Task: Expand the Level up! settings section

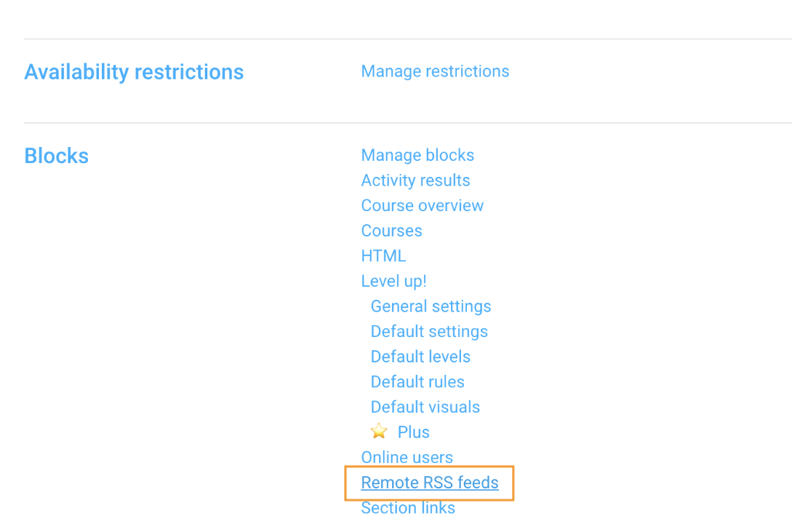Action: pyautogui.click(x=394, y=281)
